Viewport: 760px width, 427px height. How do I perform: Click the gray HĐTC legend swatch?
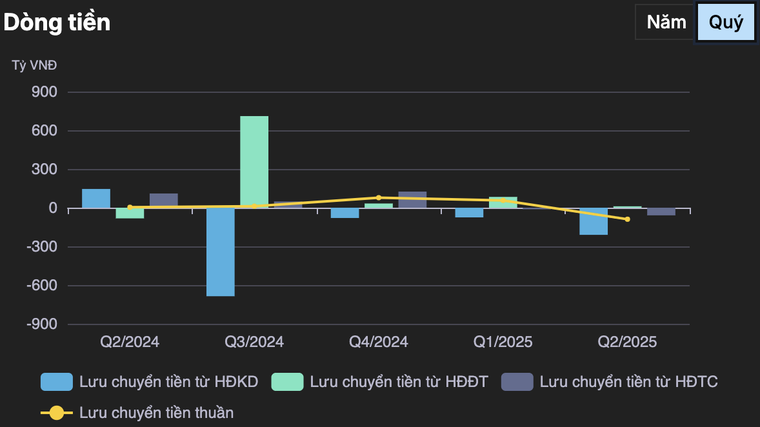516,381
